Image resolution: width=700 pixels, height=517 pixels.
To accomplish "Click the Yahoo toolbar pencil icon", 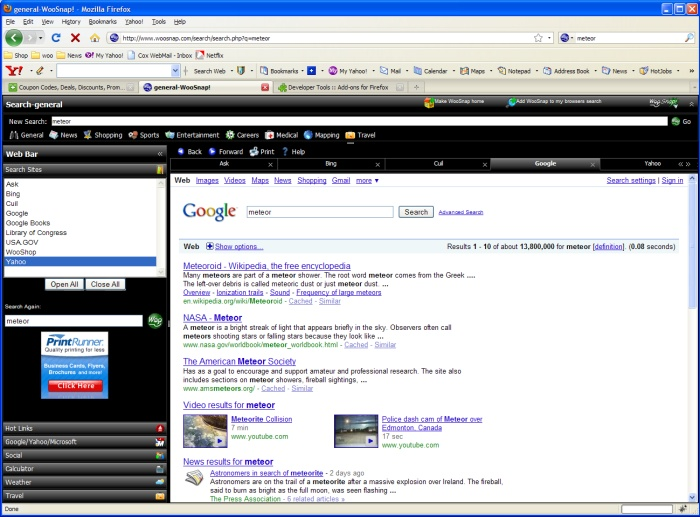I will pyautogui.click(x=40, y=71).
